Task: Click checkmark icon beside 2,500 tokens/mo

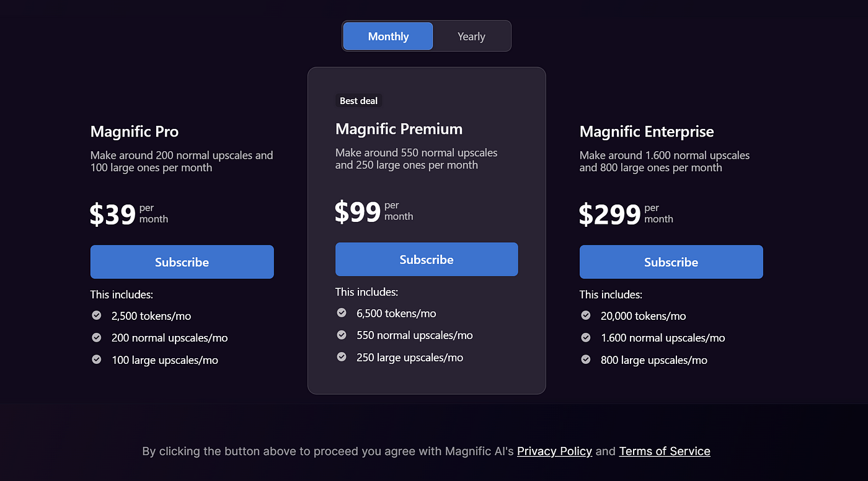Action: pyautogui.click(x=96, y=316)
